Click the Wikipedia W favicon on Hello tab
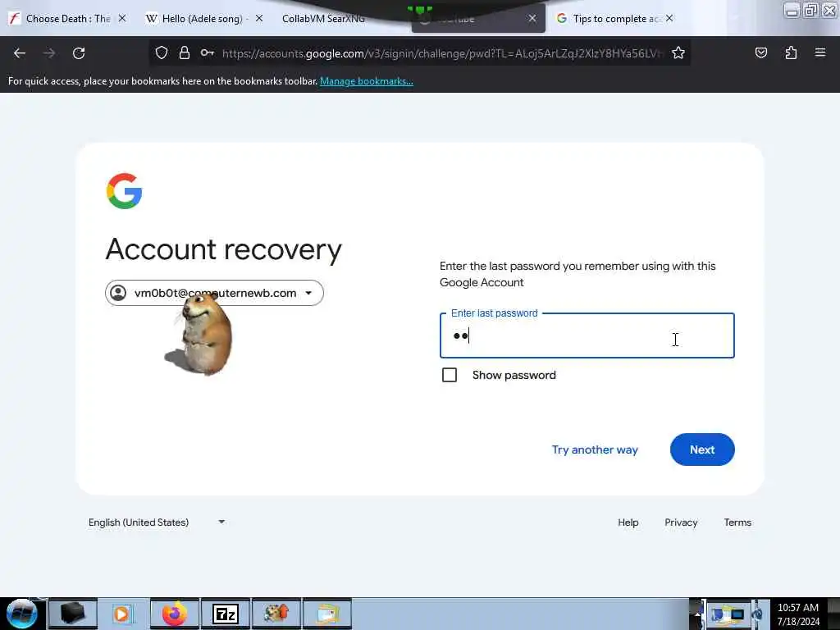 [x=152, y=19]
